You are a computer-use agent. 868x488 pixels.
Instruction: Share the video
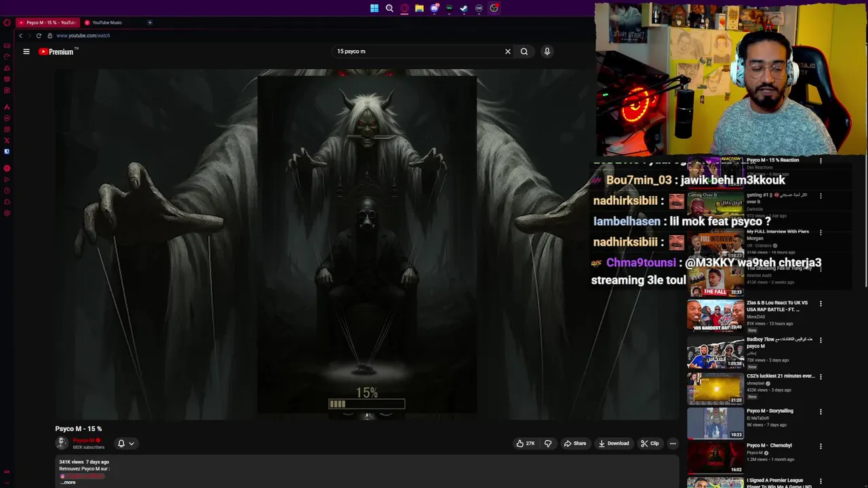[575, 443]
